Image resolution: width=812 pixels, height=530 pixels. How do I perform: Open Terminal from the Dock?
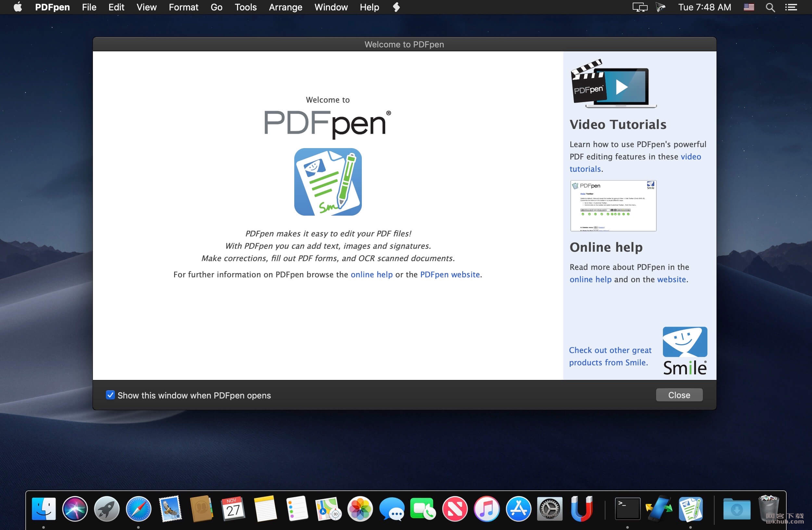[628, 509]
